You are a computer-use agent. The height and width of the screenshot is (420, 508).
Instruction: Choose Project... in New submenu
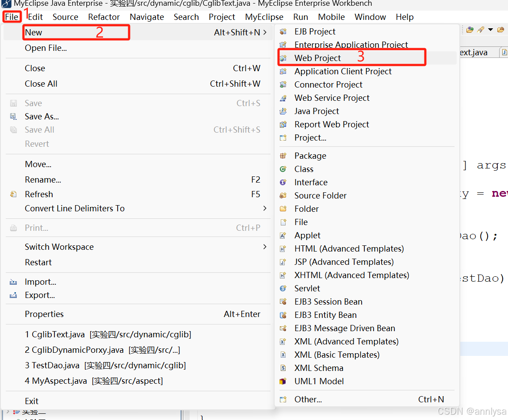point(310,138)
